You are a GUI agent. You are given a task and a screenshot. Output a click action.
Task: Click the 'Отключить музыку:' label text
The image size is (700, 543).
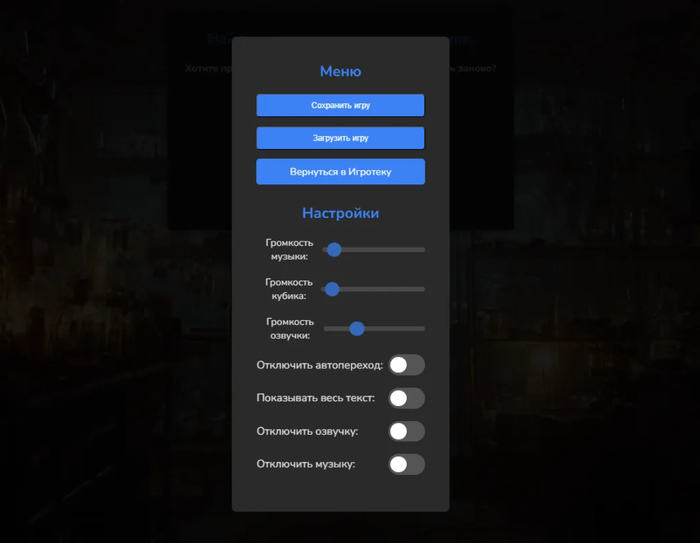(x=305, y=464)
